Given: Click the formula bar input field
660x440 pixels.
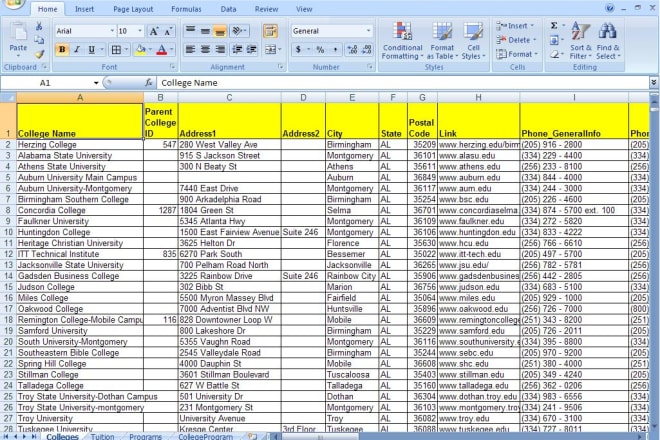Looking at the screenshot, I should (x=403, y=83).
